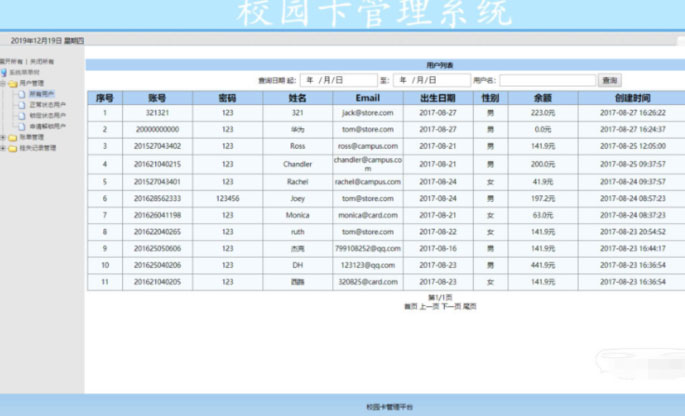685x416 pixels.
Task: Expand the 账单管理 tree node
Action: pos(4,137)
